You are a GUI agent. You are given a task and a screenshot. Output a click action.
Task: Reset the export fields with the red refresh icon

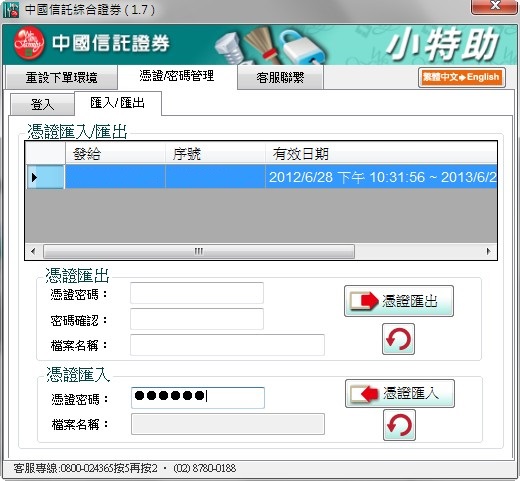[x=398, y=339]
